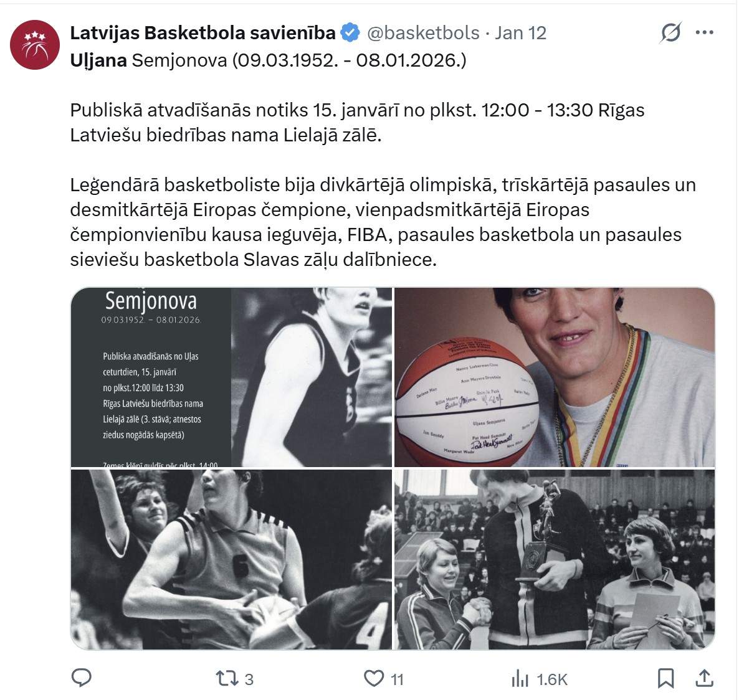The image size is (744, 700).
Task: Open the Jan 12 post timestamp
Action: tap(520, 33)
